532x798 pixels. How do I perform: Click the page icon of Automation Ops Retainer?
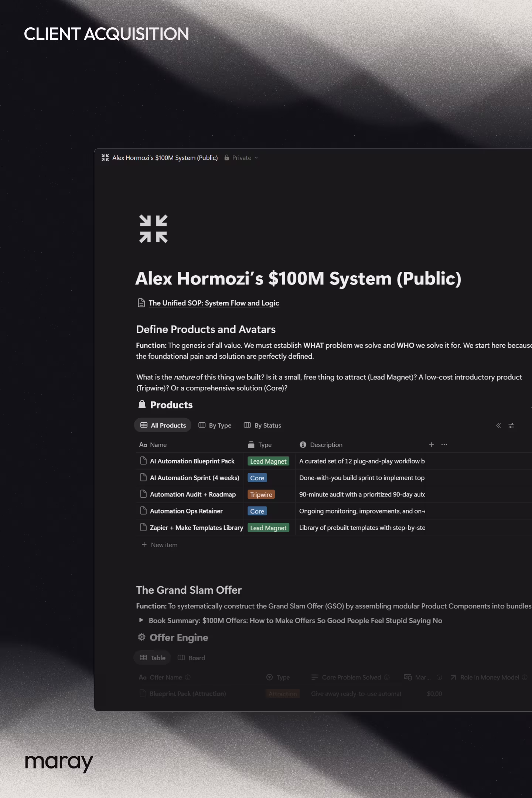143,511
